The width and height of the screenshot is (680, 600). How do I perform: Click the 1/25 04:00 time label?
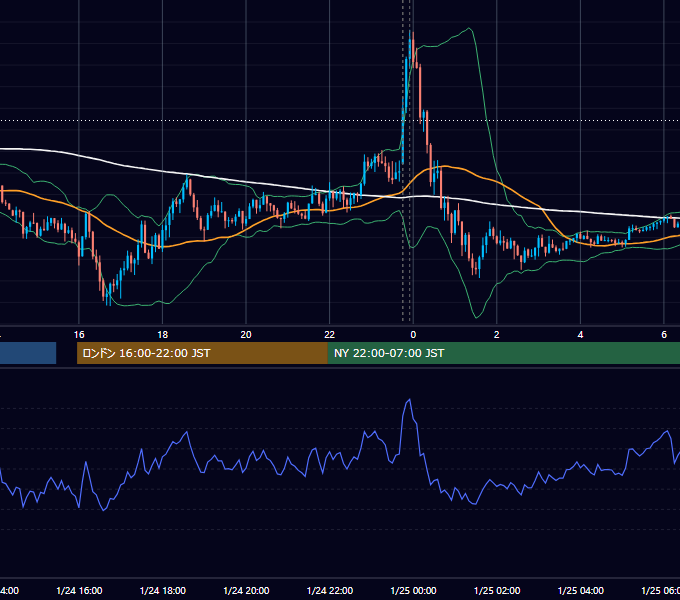[x=580, y=590]
